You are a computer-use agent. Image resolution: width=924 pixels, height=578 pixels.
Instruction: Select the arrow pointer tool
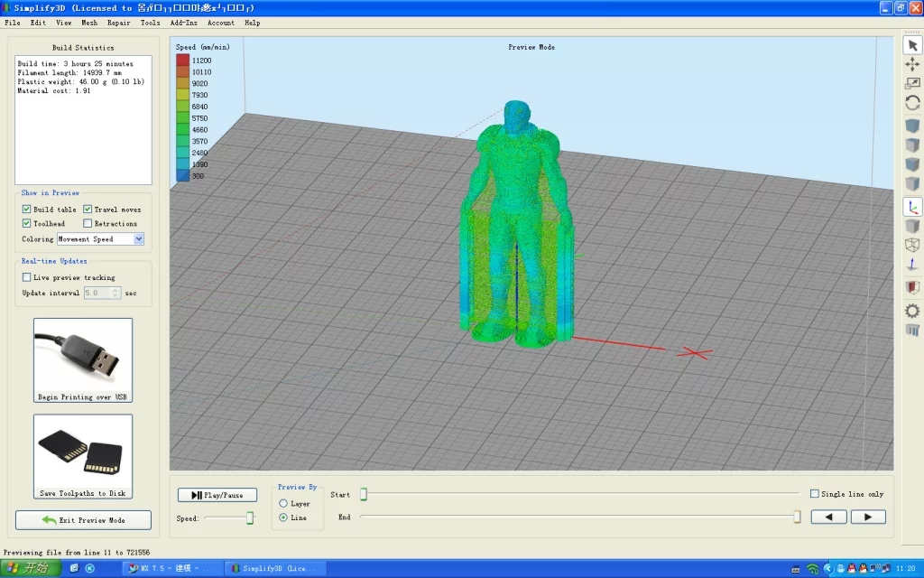coord(912,45)
